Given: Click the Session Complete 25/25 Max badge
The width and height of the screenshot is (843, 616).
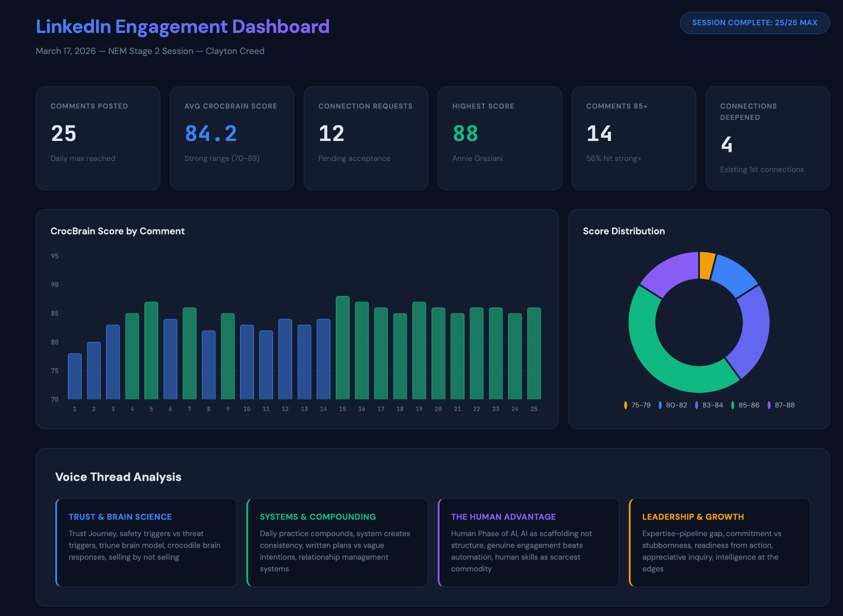Looking at the screenshot, I should pyautogui.click(x=754, y=22).
